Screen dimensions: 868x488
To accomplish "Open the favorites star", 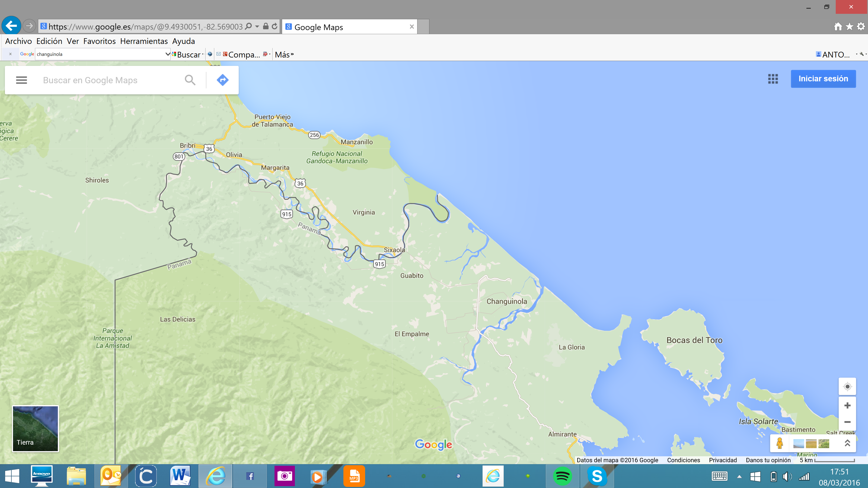I will pos(850,26).
